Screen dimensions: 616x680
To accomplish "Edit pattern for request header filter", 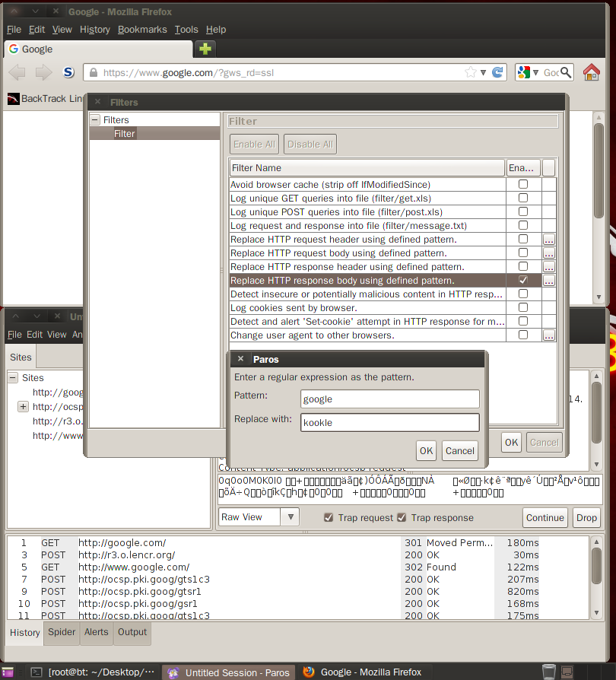I will click(x=549, y=240).
